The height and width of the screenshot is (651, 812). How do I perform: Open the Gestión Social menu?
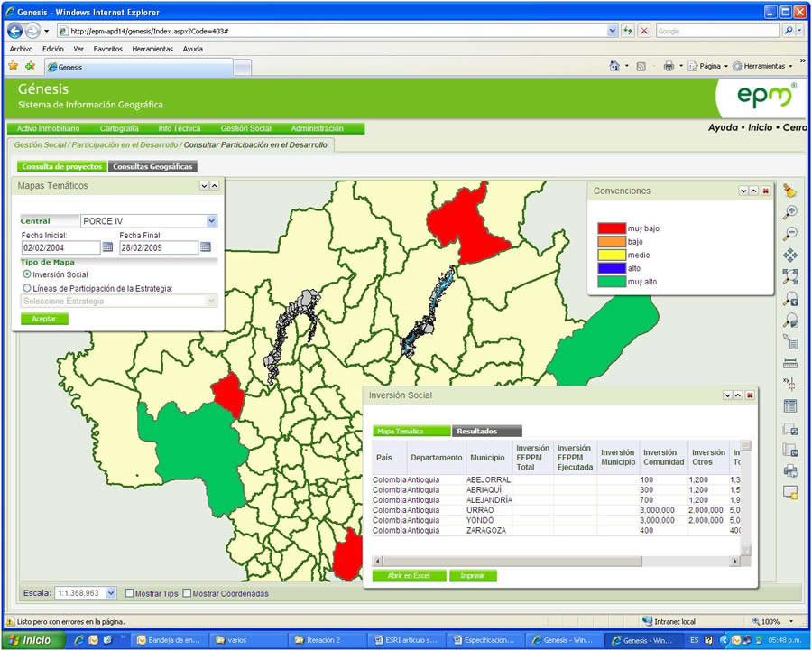(246, 128)
